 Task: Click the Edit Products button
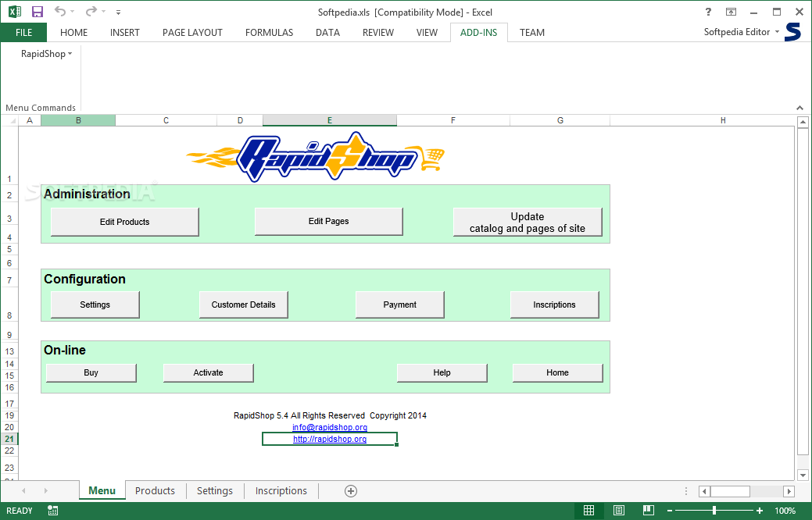125,222
